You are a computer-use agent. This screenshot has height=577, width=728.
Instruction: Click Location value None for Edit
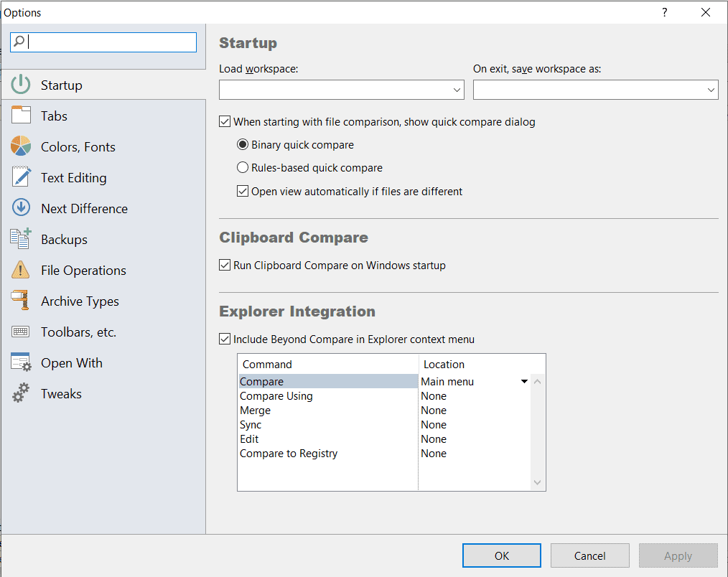click(434, 438)
